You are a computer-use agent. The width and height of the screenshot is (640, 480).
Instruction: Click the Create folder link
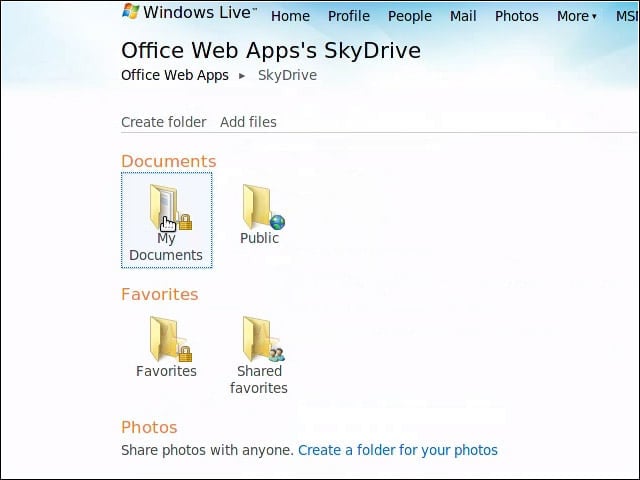(164, 122)
